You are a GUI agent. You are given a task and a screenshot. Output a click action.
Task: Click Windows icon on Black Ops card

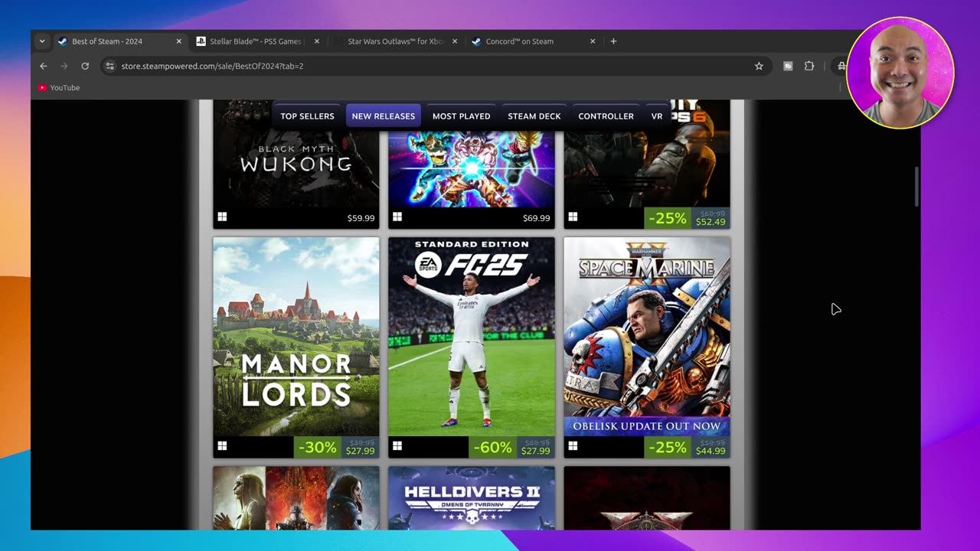tap(573, 217)
